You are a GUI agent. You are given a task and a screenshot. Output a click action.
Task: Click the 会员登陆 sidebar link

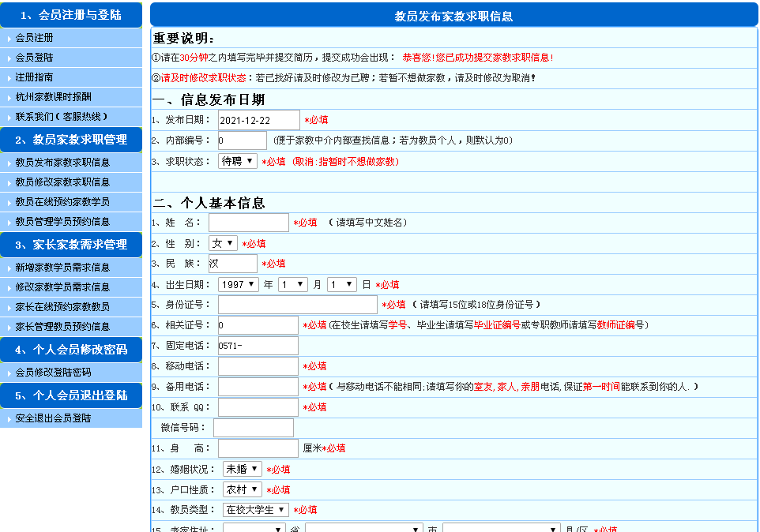click(x=35, y=58)
